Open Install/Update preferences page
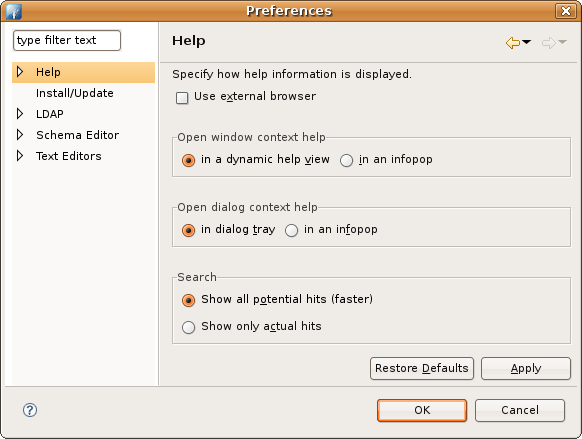The image size is (582, 439). point(75,93)
